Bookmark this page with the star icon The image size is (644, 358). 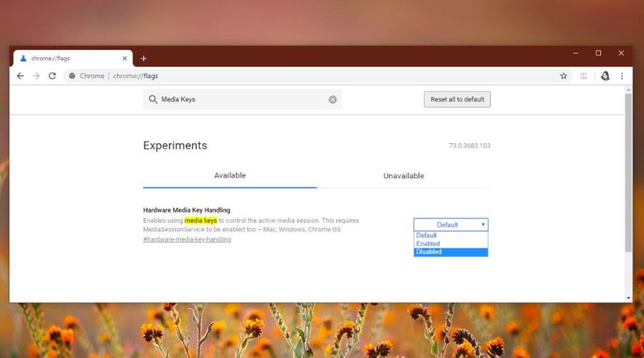[x=563, y=76]
